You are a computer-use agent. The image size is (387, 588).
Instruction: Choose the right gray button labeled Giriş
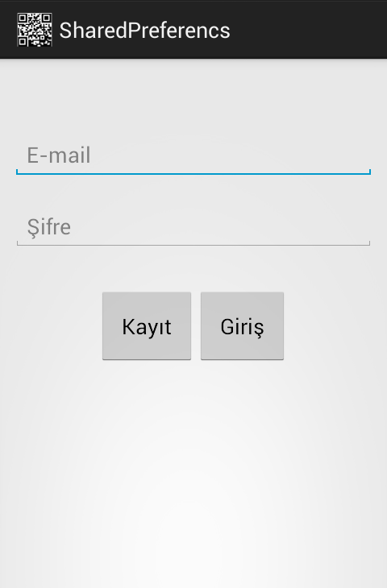(x=242, y=326)
